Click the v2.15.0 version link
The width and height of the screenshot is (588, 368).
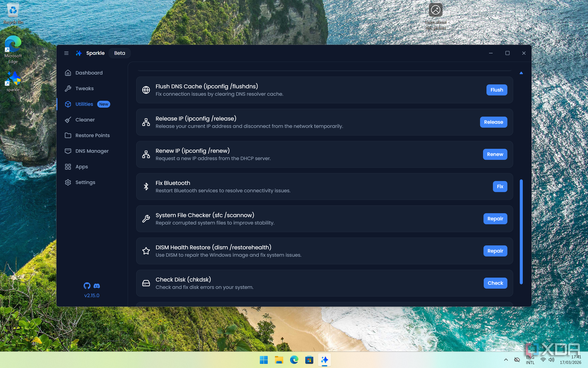click(92, 295)
